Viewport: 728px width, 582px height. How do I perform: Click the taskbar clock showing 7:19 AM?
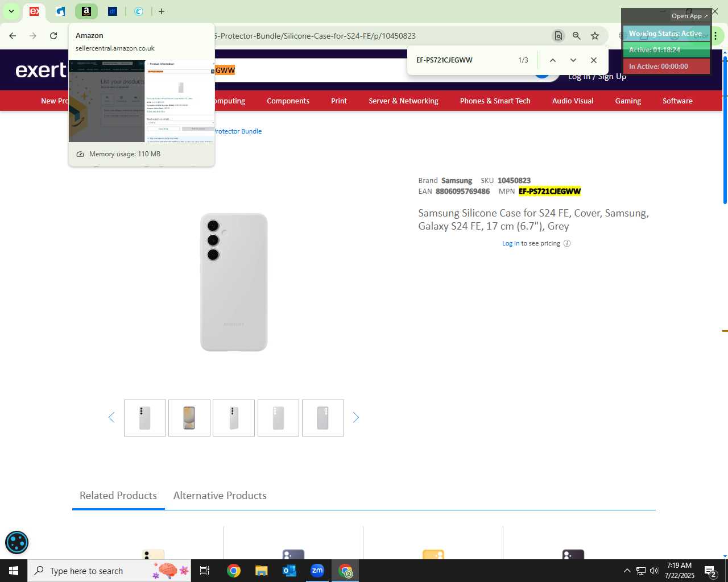680,571
